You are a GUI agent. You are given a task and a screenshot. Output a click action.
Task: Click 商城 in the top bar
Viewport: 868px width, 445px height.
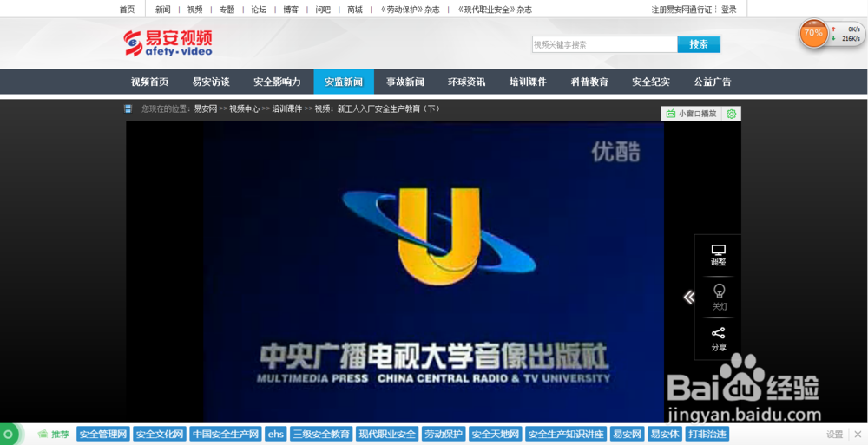355,9
